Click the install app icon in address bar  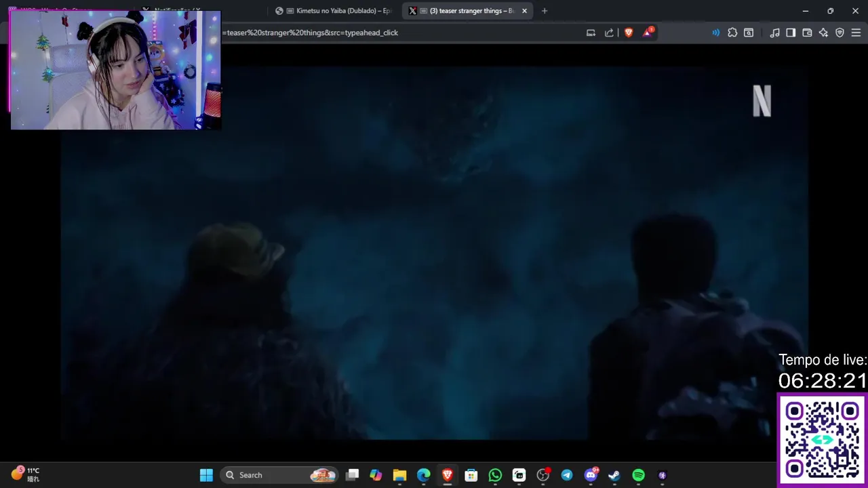[591, 33]
